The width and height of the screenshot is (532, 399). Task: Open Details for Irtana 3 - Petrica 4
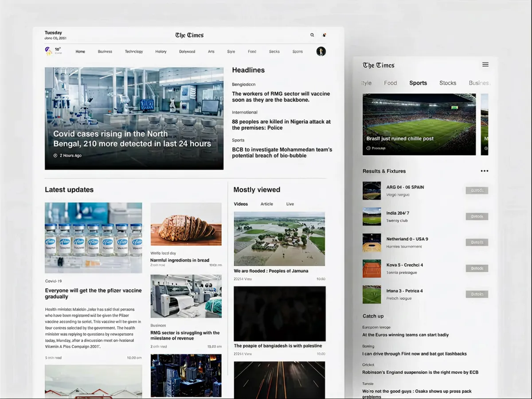coord(477,294)
